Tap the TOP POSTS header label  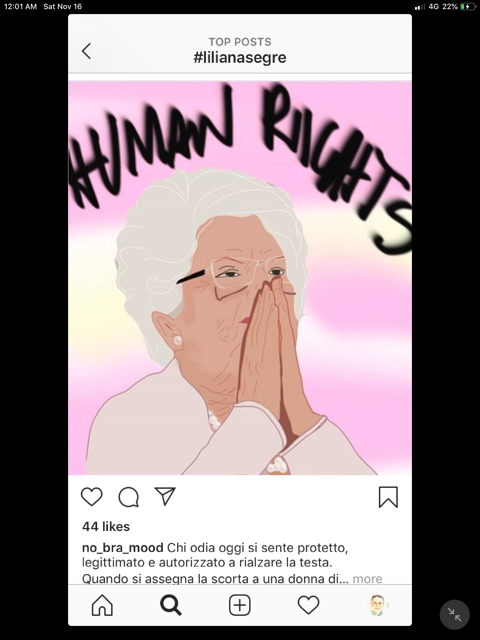[x=240, y=42]
